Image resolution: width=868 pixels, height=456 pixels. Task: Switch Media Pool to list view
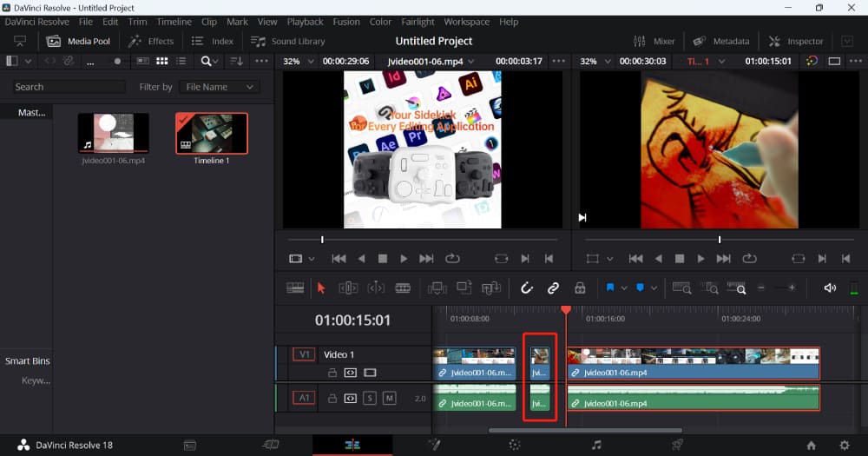[x=181, y=61]
